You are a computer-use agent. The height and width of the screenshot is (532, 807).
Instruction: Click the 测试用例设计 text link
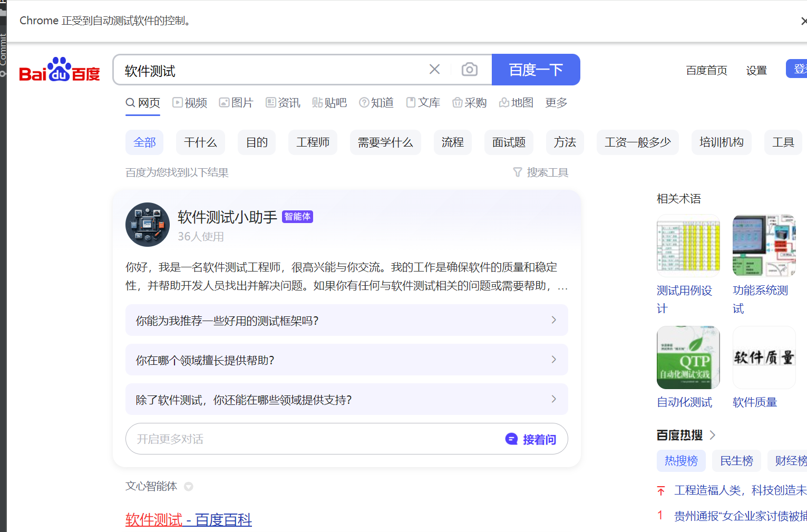tap(684, 299)
